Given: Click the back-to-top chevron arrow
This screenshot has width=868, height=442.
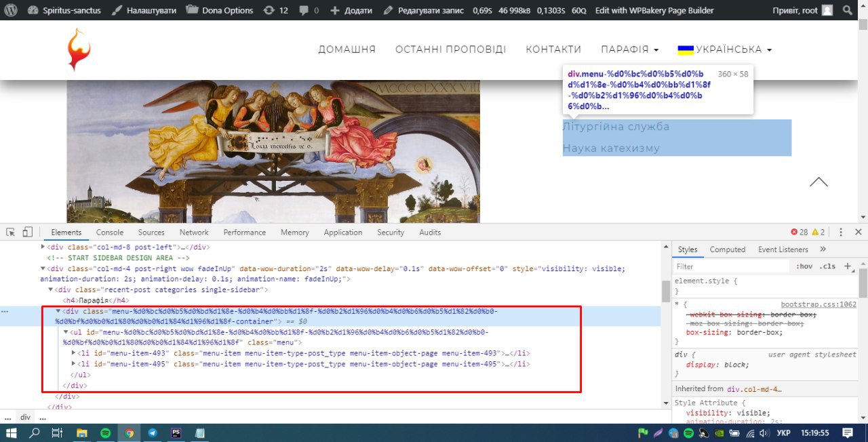Looking at the screenshot, I should pyautogui.click(x=818, y=182).
